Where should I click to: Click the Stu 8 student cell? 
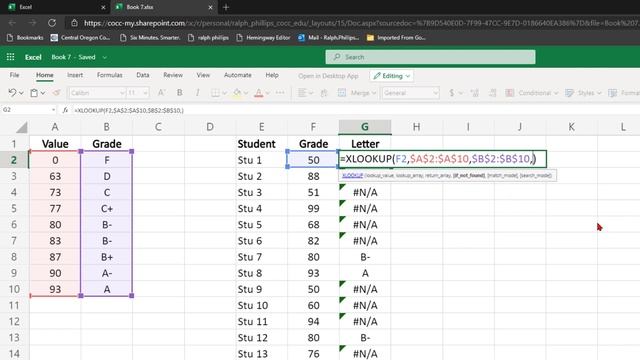tap(261, 273)
